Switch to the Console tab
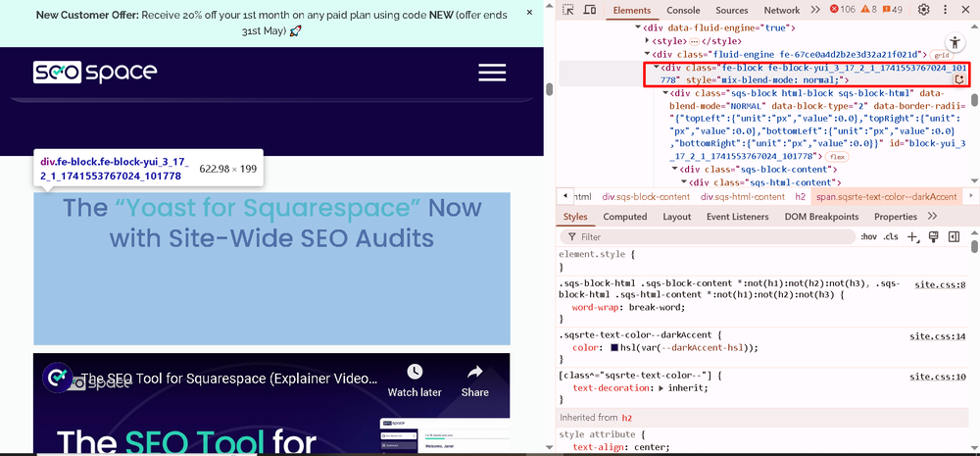This screenshot has height=456, width=980. (683, 10)
